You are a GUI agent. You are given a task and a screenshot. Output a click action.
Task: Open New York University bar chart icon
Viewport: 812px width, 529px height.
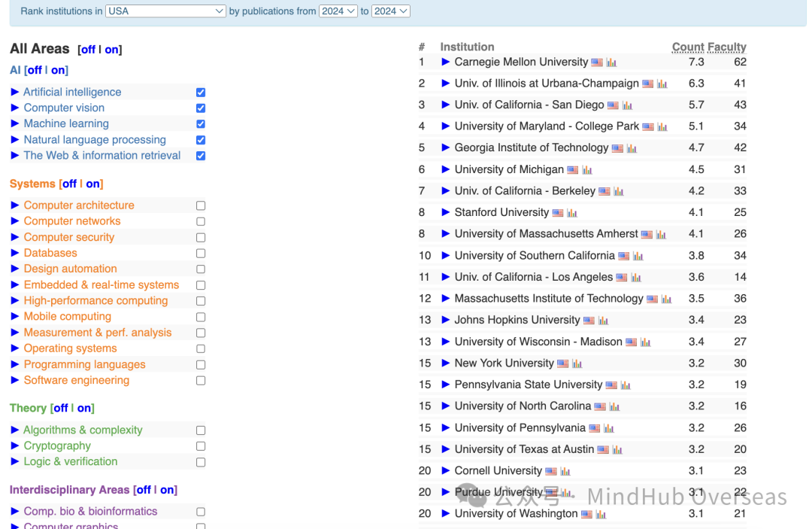tap(577, 363)
